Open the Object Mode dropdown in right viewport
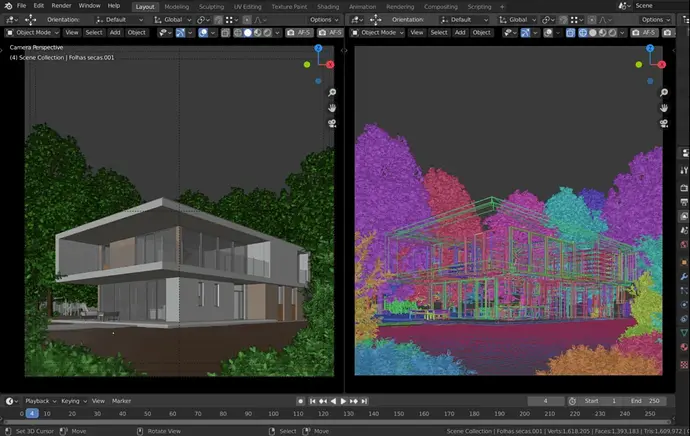Image resolution: width=690 pixels, height=436 pixels. tap(378, 33)
